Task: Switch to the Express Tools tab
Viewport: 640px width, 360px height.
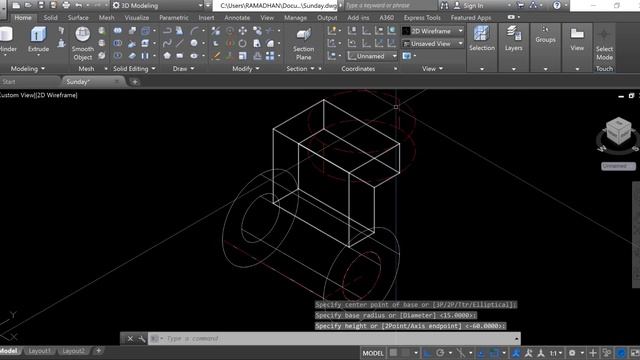Action: [x=422, y=18]
